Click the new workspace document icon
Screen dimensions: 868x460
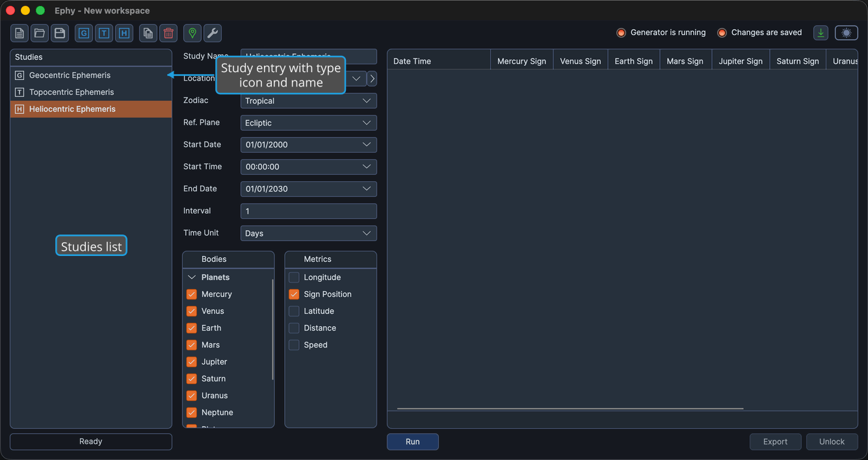(20, 33)
